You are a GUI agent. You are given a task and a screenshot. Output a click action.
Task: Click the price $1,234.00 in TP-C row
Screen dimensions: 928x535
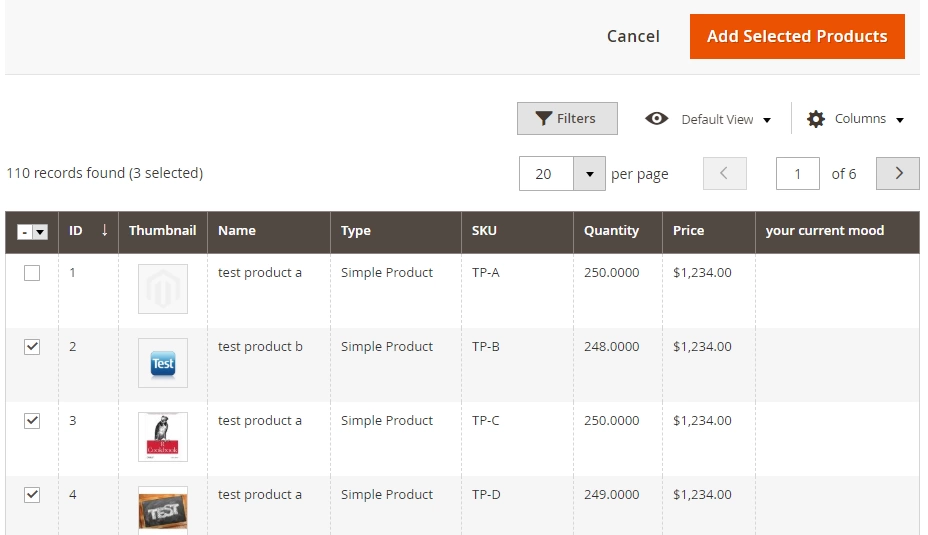[x=702, y=421]
